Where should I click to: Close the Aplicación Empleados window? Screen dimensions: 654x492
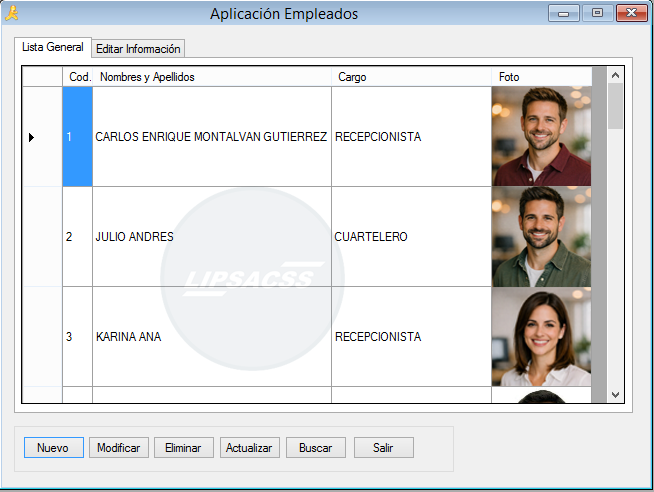click(x=631, y=13)
